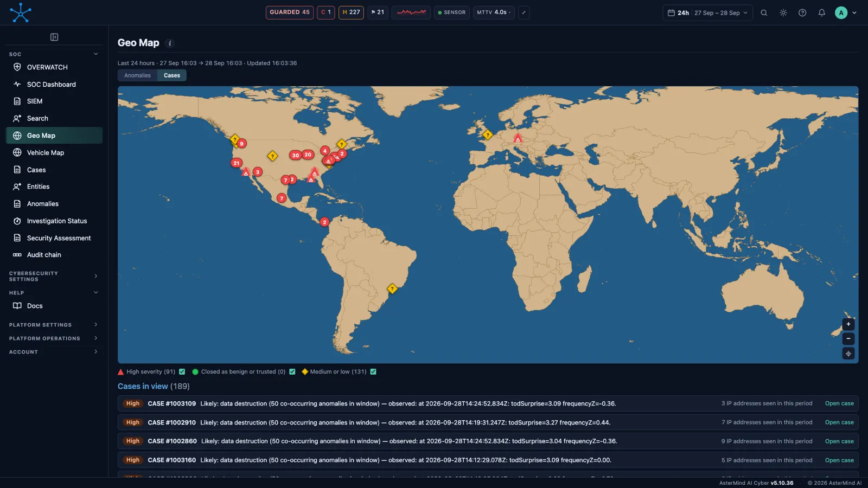Toggle Medium or low checkbox
Image resolution: width=868 pixels, height=488 pixels.
[373, 372]
